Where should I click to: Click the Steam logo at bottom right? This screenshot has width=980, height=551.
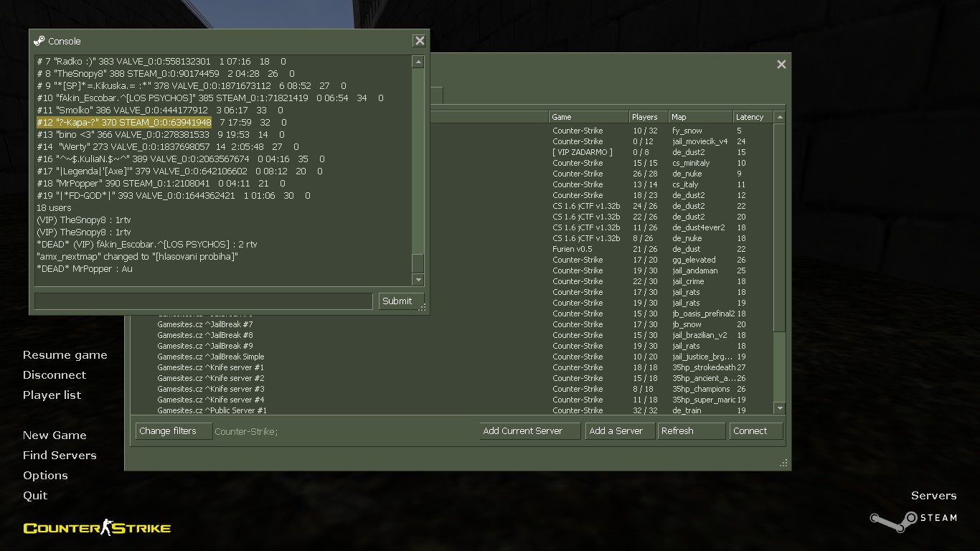tap(913, 521)
